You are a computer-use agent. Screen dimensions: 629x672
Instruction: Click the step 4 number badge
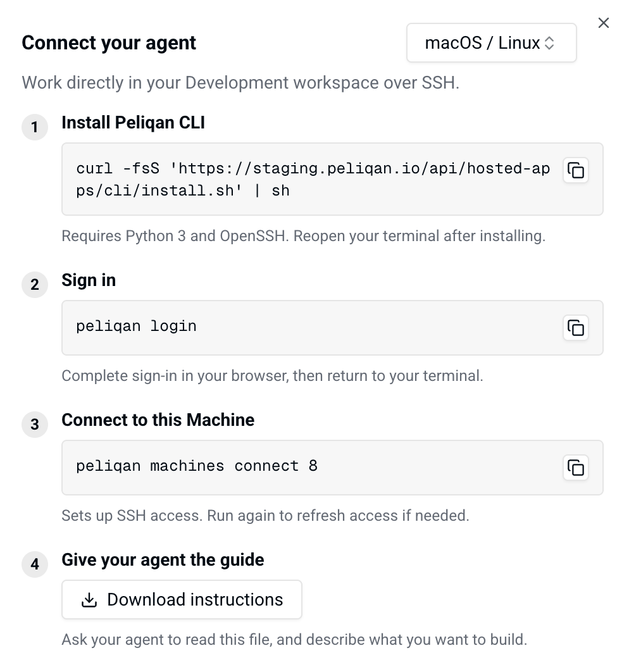point(35,564)
